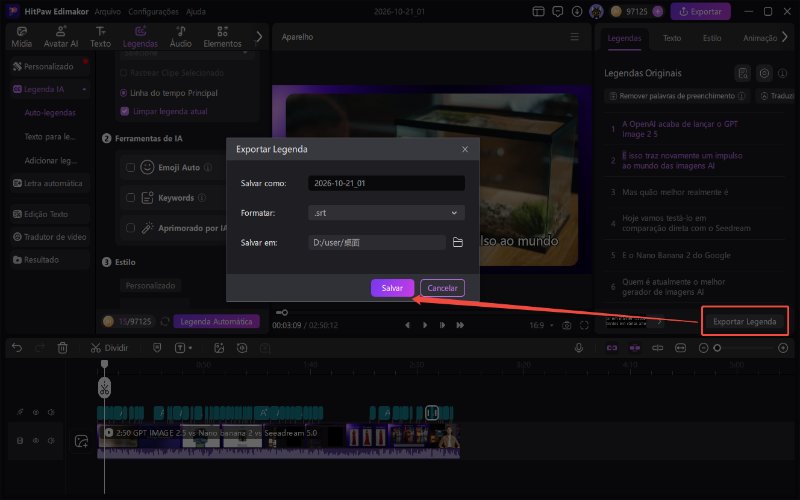This screenshot has height=500, width=800.
Task: Select Linha do tempo Principal radio
Action: coord(123,93)
